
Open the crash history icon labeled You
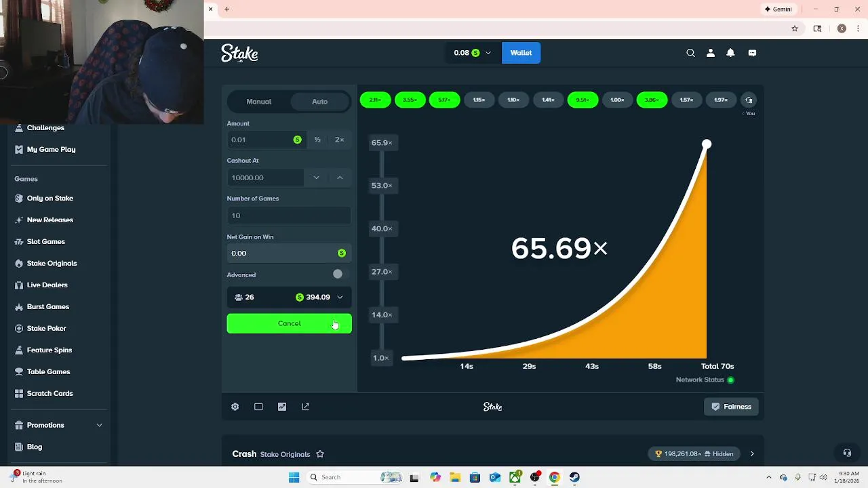pos(749,100)
